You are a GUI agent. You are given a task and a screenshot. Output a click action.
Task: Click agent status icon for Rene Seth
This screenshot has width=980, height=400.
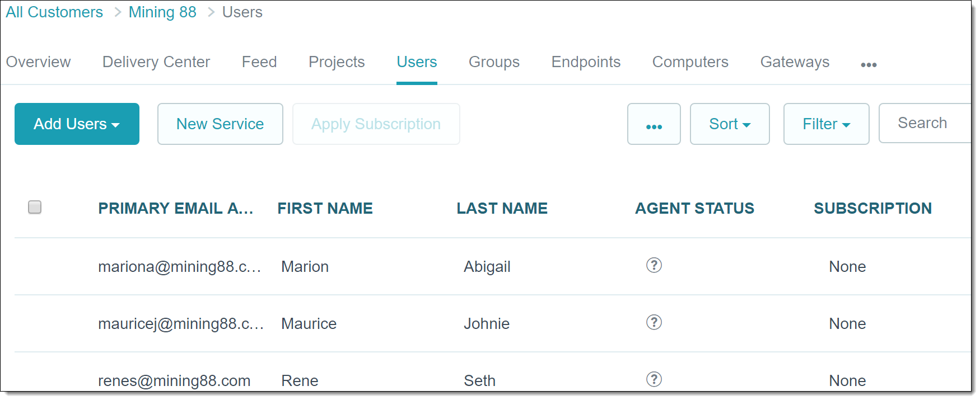tap(654, 379)
